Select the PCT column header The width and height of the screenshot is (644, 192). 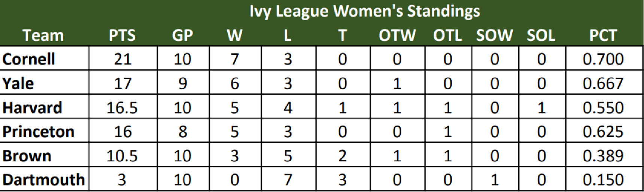(603, 36)
